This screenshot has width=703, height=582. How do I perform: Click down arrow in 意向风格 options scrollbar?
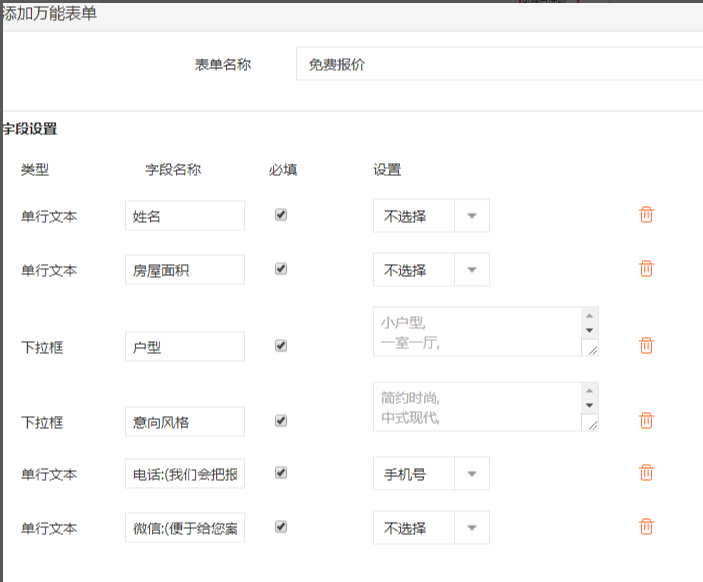click(x=590, y=405)
